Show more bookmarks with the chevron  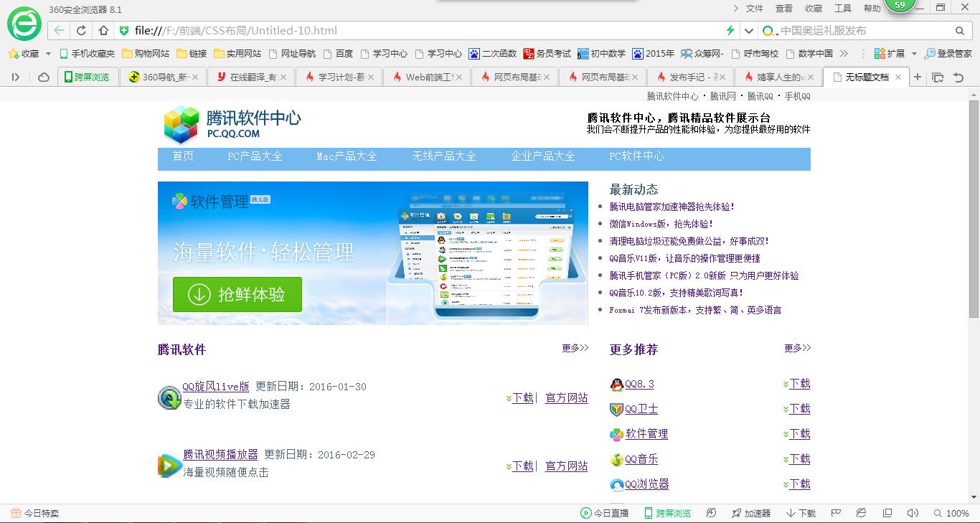point(844,53)
